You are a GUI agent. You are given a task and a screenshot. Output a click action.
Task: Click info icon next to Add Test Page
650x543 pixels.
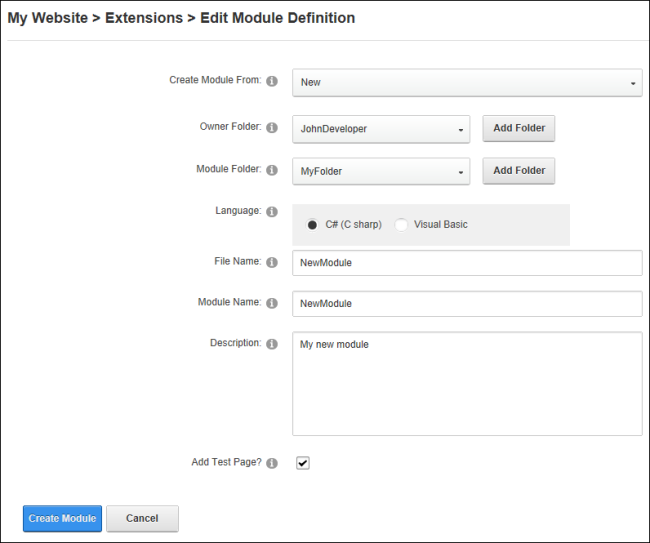[x=272, y=463]
